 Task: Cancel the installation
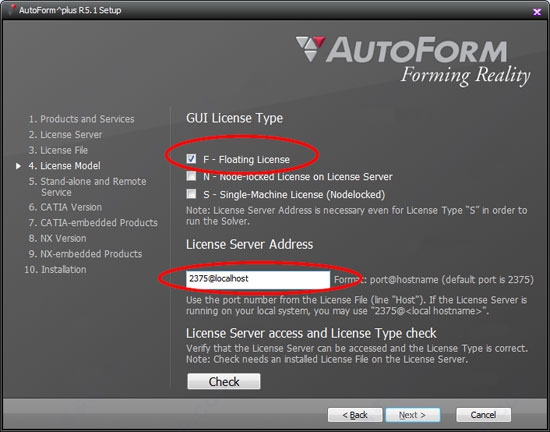pyautogui.click(x=483, y=415)
